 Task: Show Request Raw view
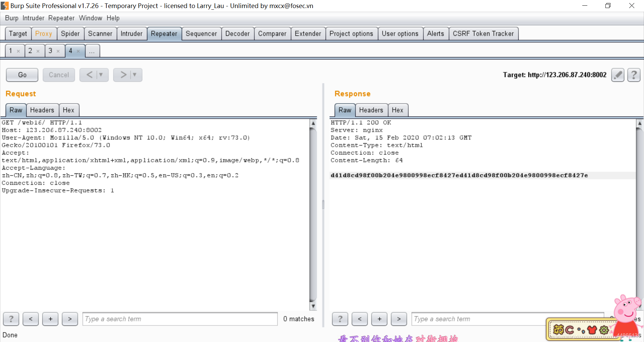(16, 110)
